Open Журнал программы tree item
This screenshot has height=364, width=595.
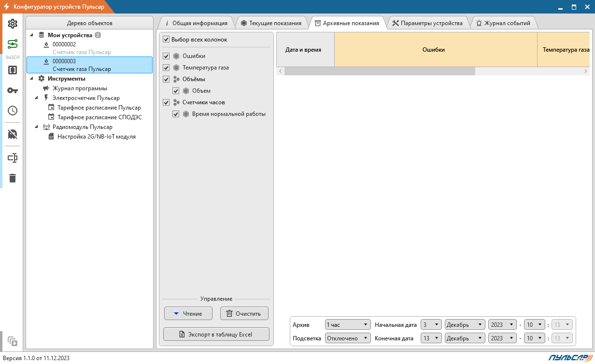(80, 88)
